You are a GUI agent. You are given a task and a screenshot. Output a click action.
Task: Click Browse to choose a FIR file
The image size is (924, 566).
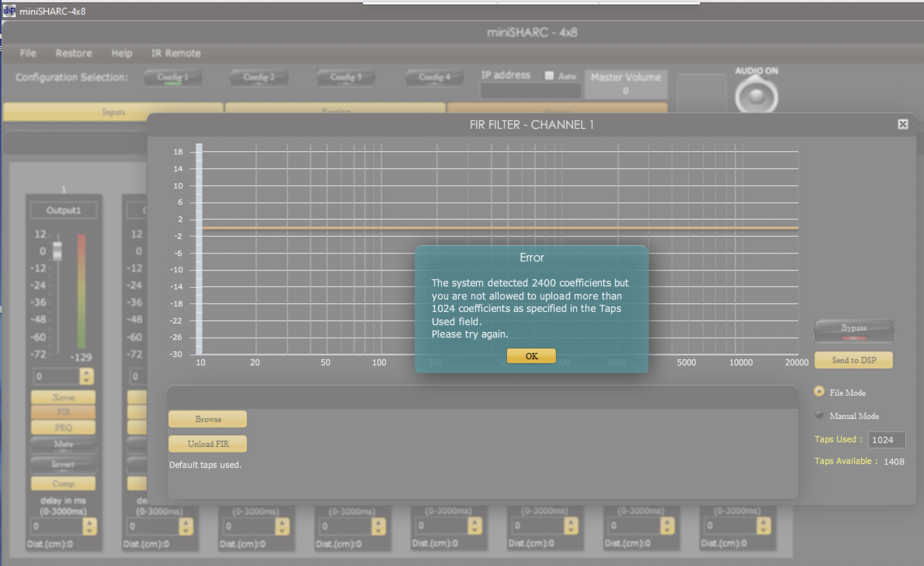(x=208, y=419)
